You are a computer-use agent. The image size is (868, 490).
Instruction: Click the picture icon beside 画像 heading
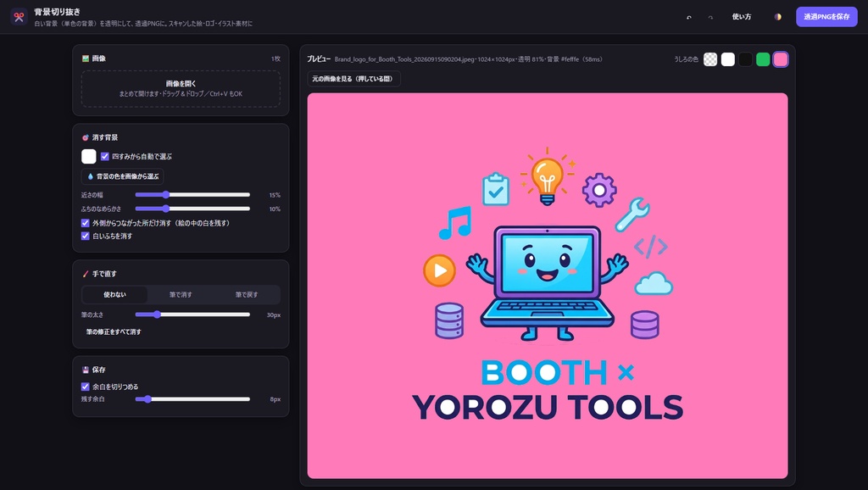click(x=86, y=58)
